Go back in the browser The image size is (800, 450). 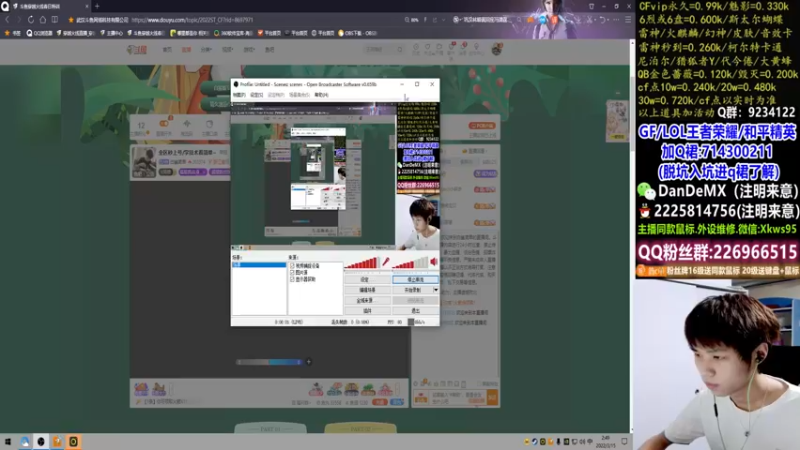point(8,20)
